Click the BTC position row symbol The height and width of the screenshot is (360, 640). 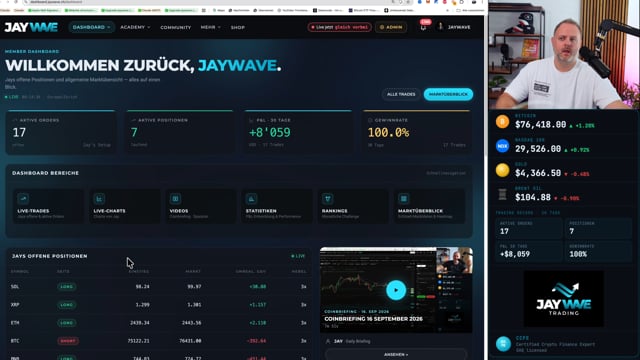pos(15,341)
